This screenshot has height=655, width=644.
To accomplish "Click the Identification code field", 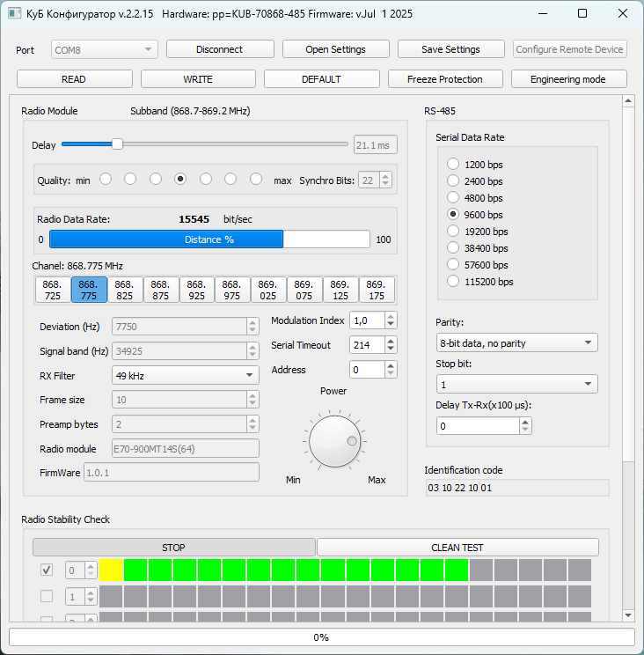I will 517,488.
